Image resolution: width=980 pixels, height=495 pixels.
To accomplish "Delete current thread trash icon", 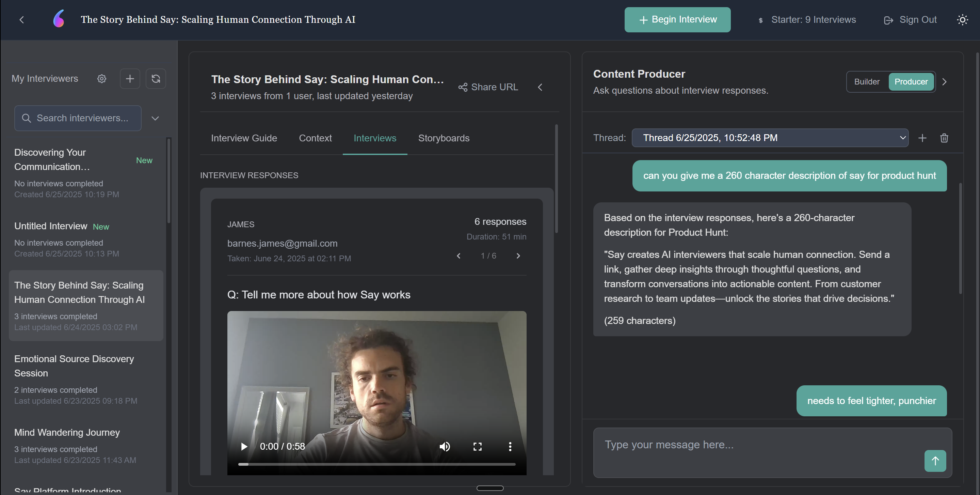I will tap(944, 138).
